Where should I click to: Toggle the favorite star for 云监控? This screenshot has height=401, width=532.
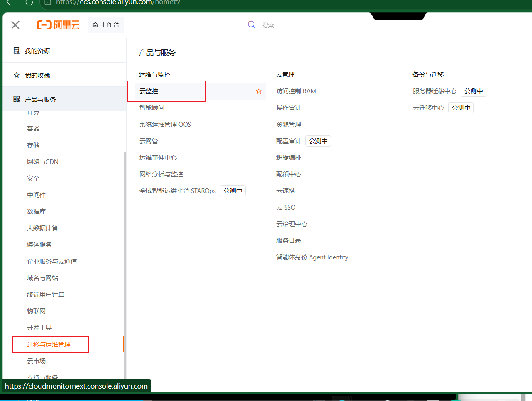(x=259, y=91)
